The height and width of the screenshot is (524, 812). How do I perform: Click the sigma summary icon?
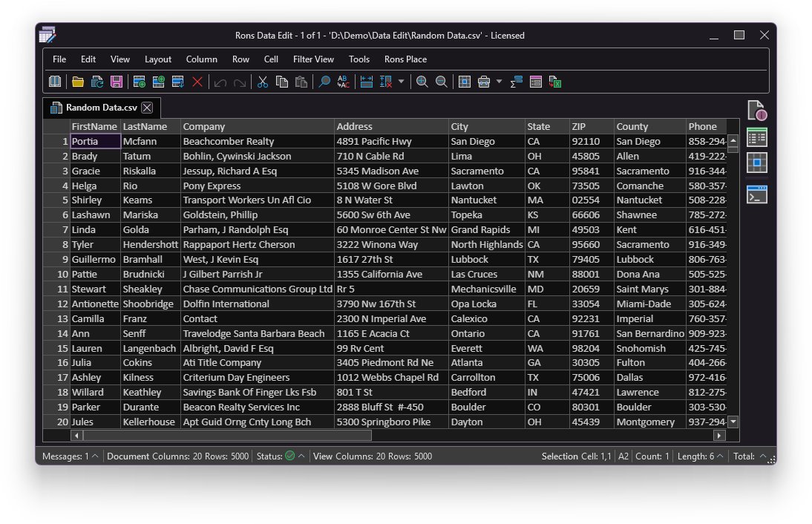517,82
